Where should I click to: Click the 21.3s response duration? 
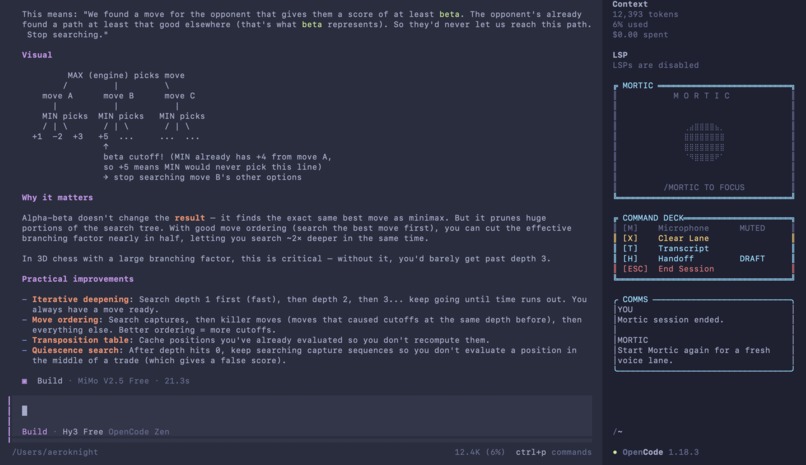(x=177, y=381)
